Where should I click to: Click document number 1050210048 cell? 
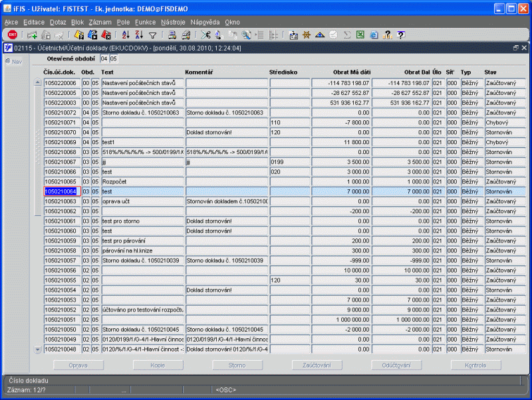pyautogui.click(x=62, y=349)
